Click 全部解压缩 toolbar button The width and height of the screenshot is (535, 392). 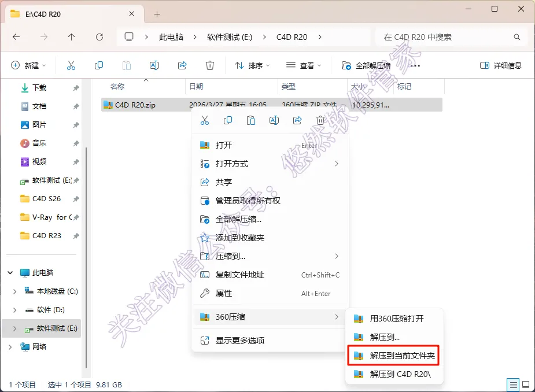point(366,65)
